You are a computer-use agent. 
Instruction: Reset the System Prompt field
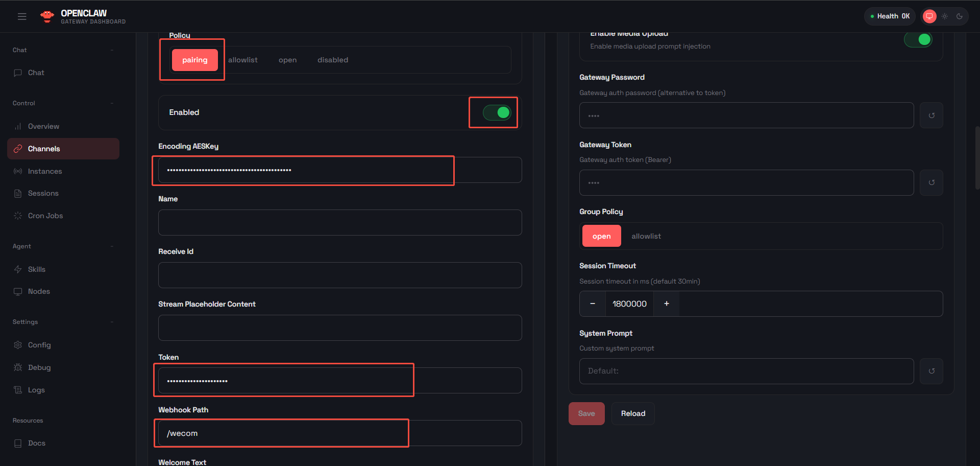931,371
